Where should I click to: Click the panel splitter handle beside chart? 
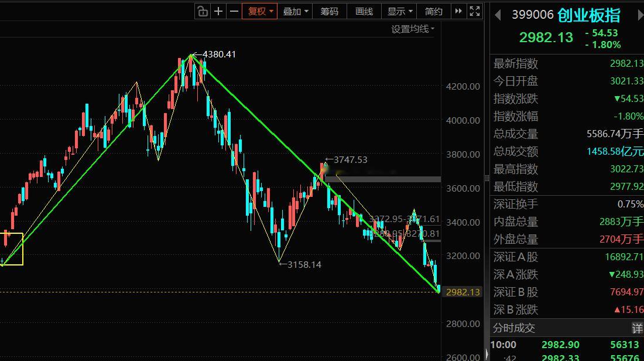487,178
